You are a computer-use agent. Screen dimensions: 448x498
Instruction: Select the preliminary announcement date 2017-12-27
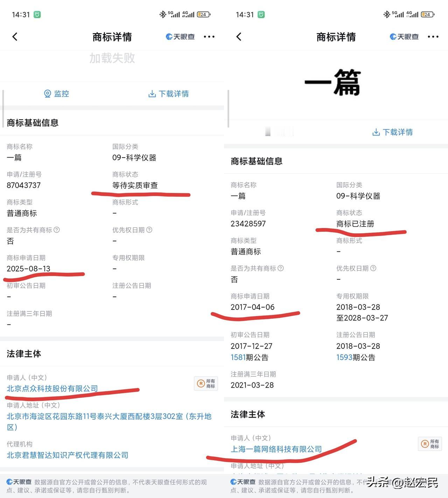pos(252,346)
